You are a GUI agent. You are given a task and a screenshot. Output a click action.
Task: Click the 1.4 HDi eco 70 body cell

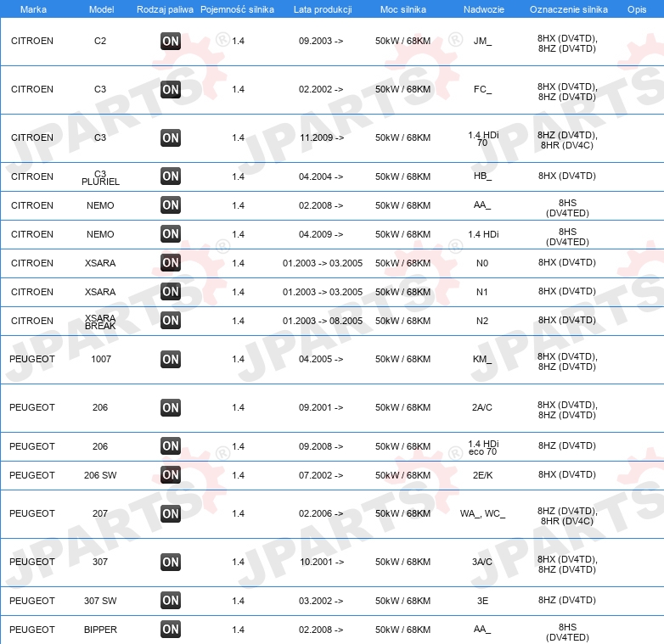[x=483, y=448]
